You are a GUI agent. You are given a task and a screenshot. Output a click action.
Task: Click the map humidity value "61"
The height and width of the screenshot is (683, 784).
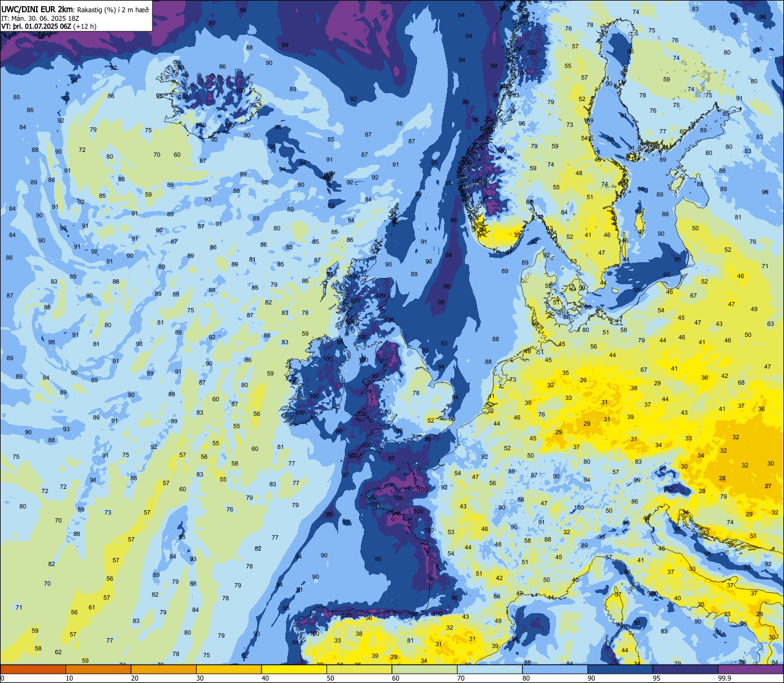[x=92, y=607]
